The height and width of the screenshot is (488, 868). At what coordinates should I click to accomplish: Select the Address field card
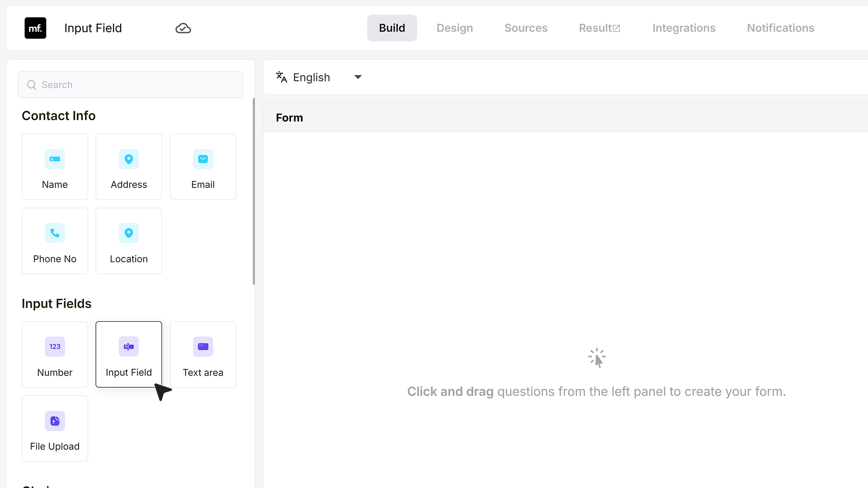(129, 166)
